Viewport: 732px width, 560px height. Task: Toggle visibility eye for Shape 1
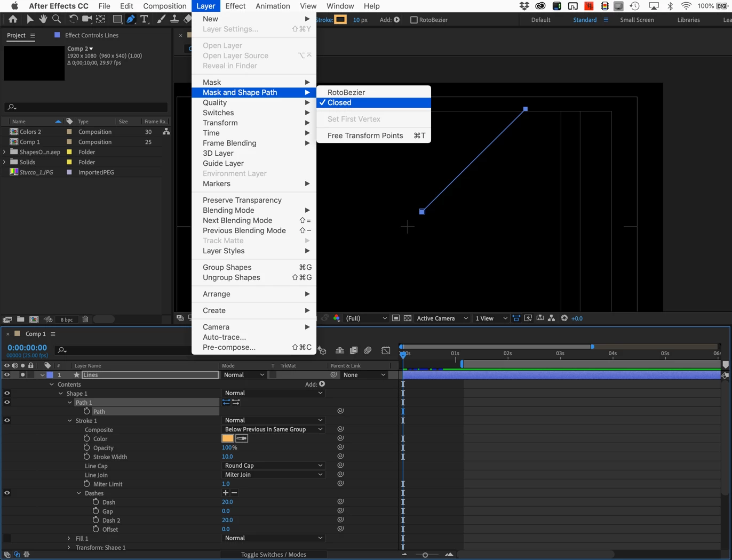pyautogui.click(x=7, y=393)
